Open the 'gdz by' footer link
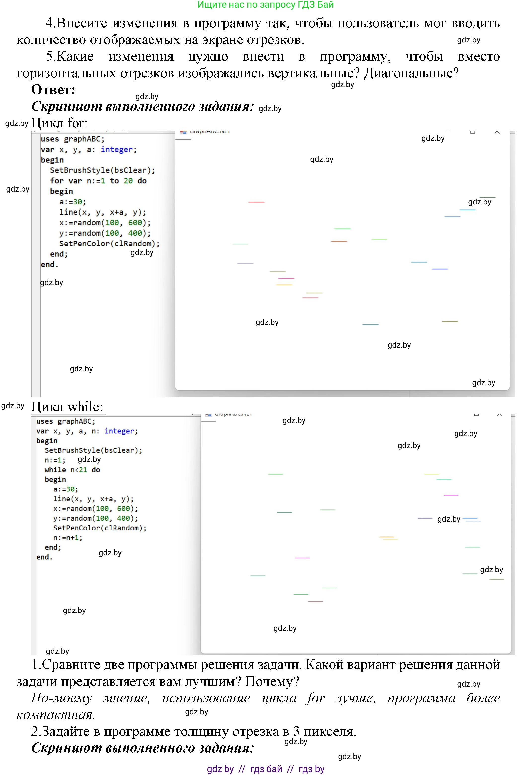The width and height of the screenshot is (532, 775). [x=220, y=769]
